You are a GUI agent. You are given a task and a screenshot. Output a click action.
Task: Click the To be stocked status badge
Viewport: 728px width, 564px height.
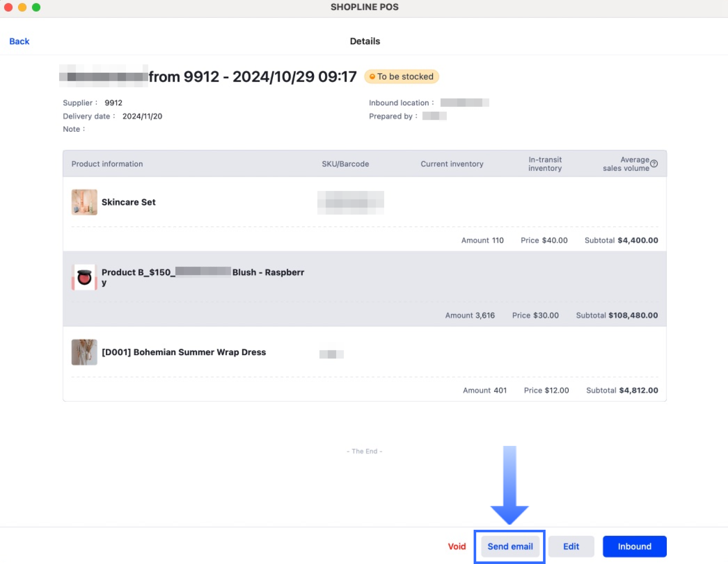tap(402, 77)
